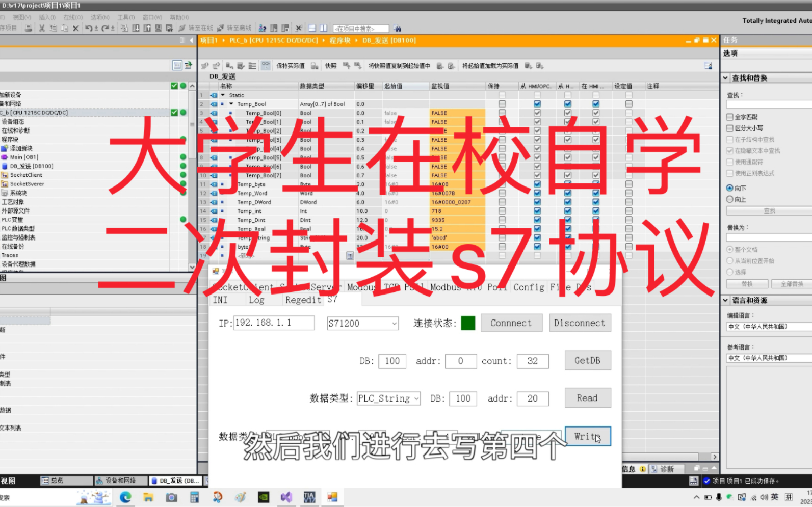
Task: Click the Write button
Action: 588,436
